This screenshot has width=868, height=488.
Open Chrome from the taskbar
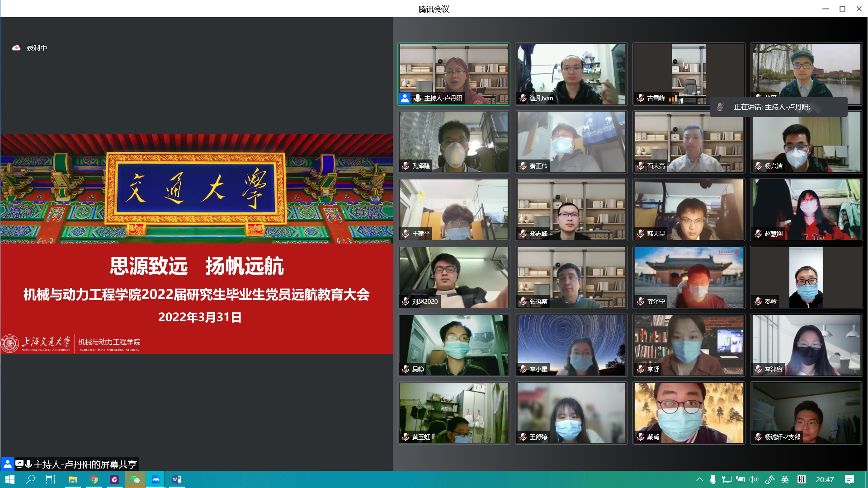click(x=94, y=479)
